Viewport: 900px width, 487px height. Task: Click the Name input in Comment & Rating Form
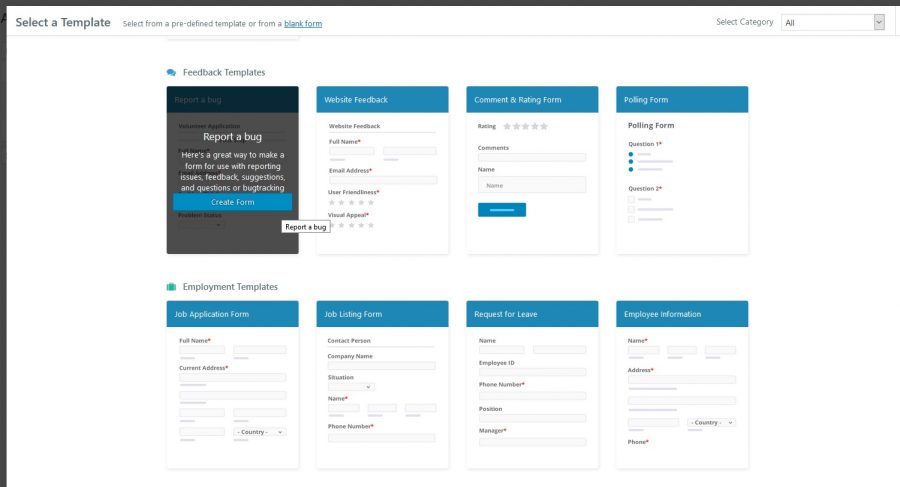click(x=532, y=185)
